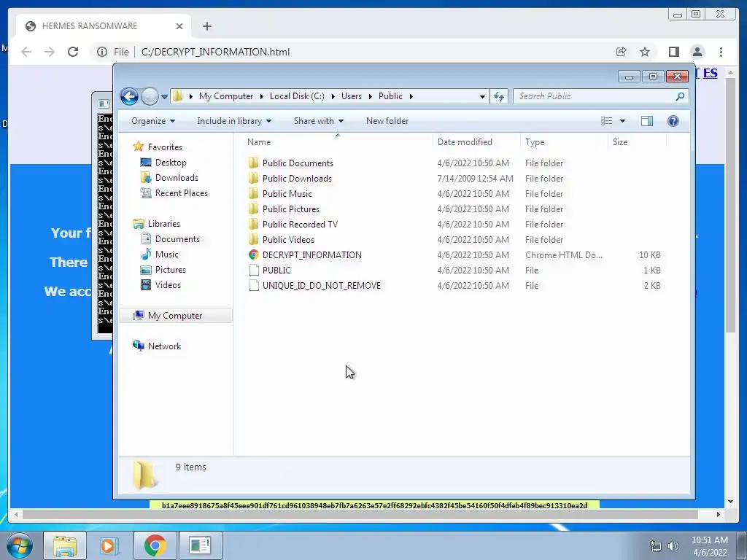Screen dimensions: 747x560
Task: Open the Videos library
Action: (x=168, y=285)
